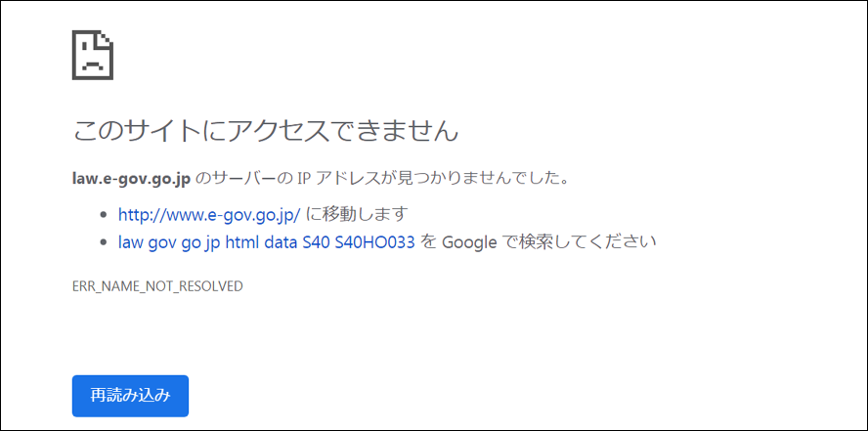Click the folded corner of the error page icon
Viewport: 868px width, 431px height.
pyautogui.click(x=106, y=38)
